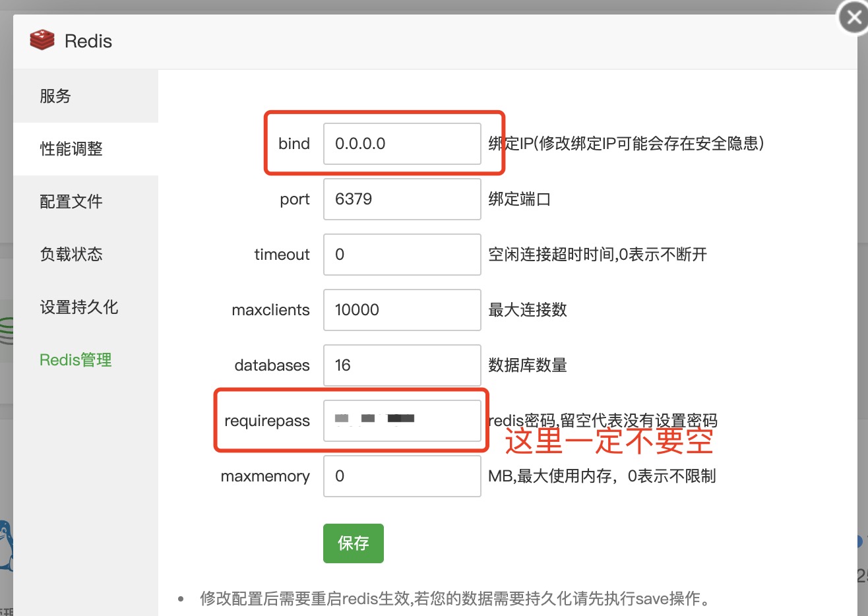The image size is (868, 616).
Task: Click the maxclients label
Action: (271, 310)
